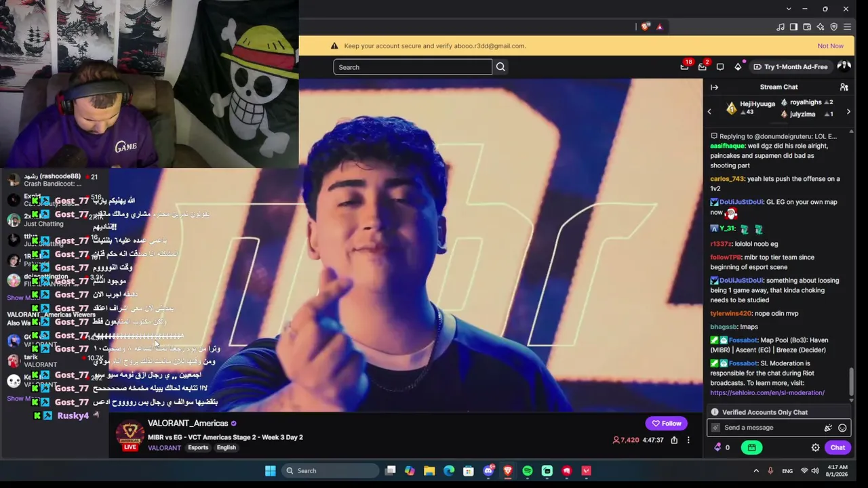
Task: Follow the VALORANT_Americas channel
Action: [667, 424]
